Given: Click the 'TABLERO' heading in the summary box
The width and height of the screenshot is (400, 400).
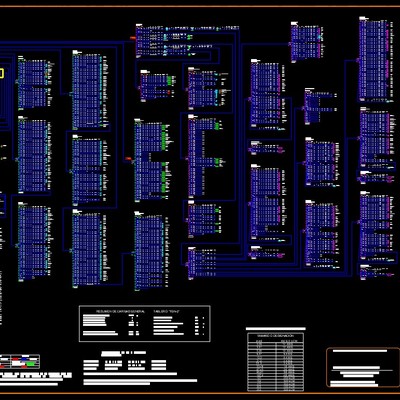Looking at the screenshot, I should click(x=166, y=311).
